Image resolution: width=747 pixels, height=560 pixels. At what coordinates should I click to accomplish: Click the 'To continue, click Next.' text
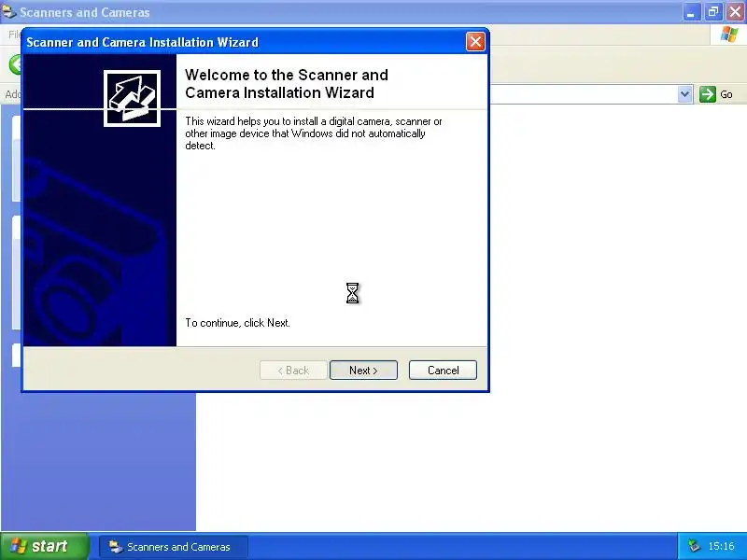tap(237, 323)
